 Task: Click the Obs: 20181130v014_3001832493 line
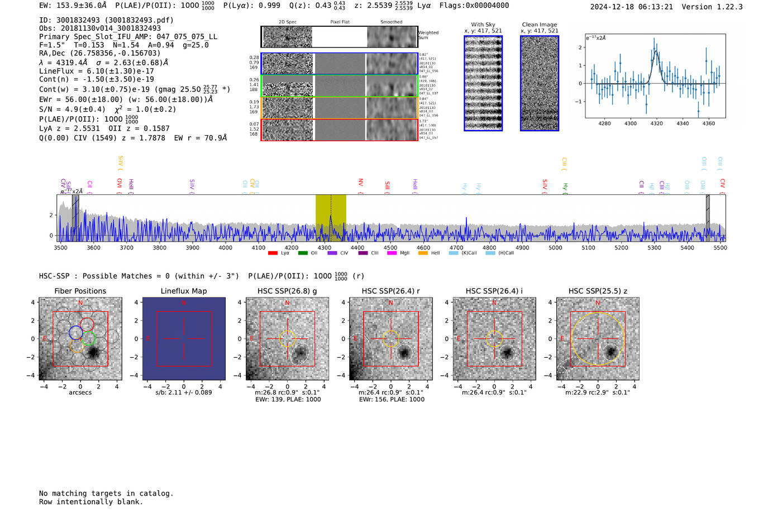100,28
